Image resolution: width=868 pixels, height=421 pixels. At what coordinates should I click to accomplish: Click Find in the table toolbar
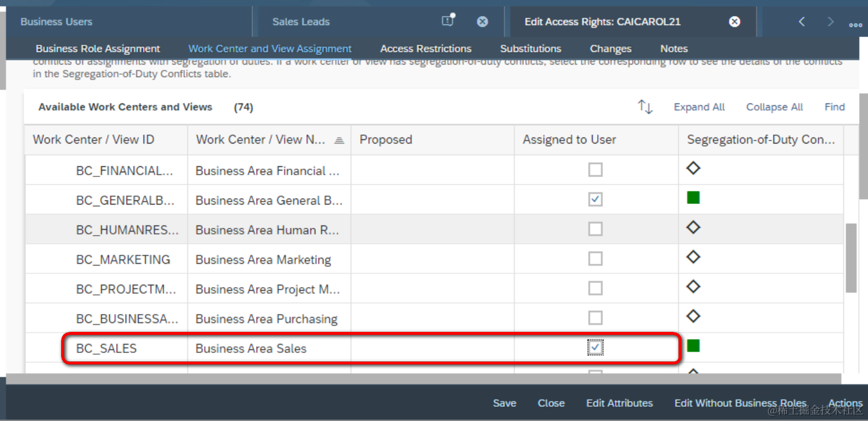click(x=835, y=107)
